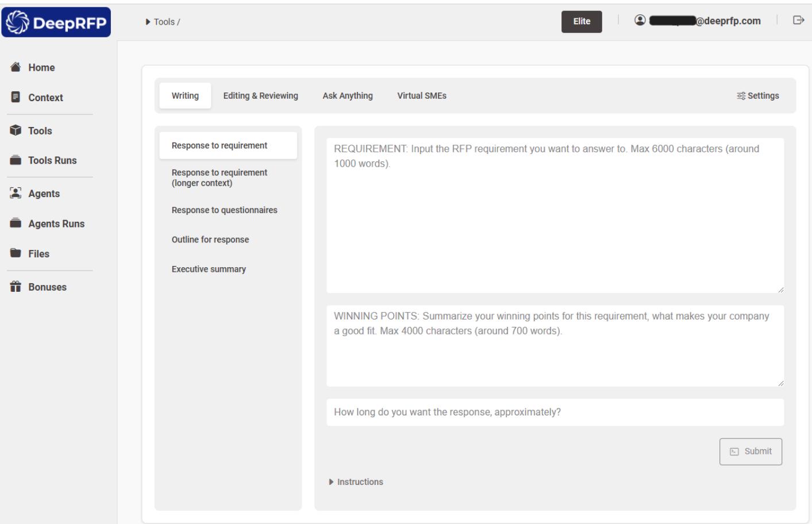Open the Ask Anything tab
The height and width of the screenshot is (524, 812).
click(347, 96)
